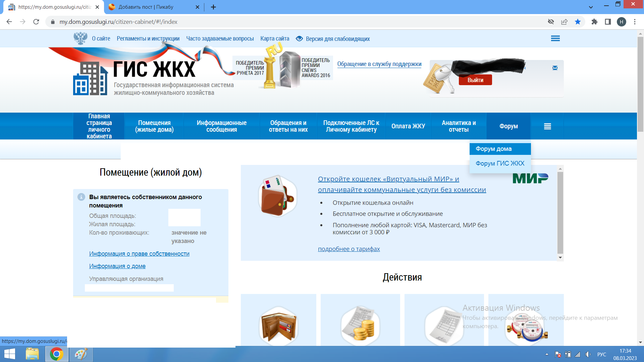The height and width of the screenshot is (362, 644).
Task: Toggle the version for visually impaired
Action: [333, 39]
